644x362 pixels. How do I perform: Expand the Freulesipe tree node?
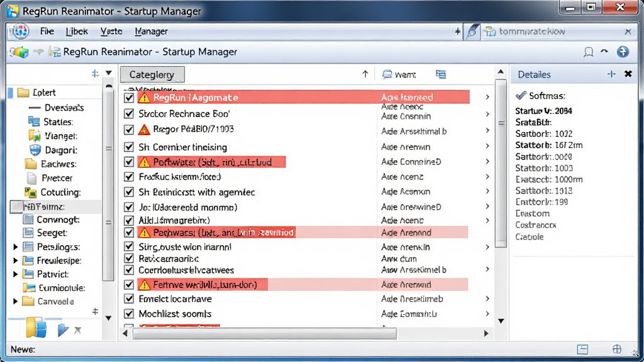pos(15,261)
